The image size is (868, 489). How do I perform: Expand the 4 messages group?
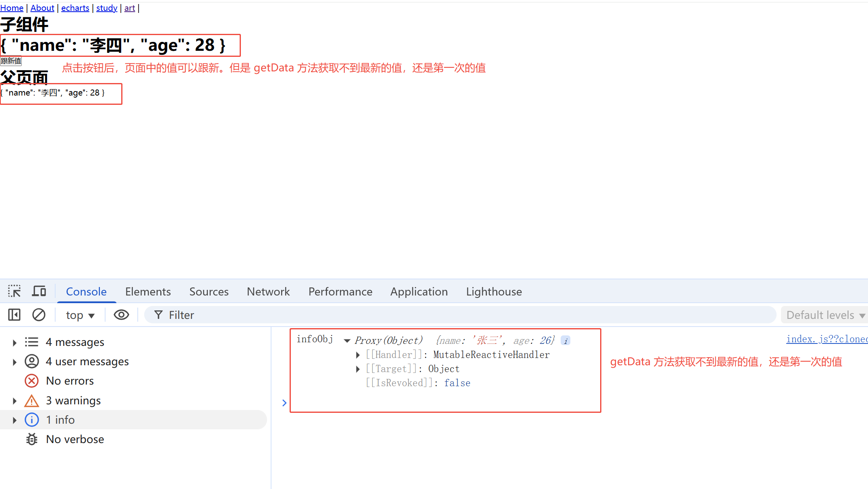[15, 343]
